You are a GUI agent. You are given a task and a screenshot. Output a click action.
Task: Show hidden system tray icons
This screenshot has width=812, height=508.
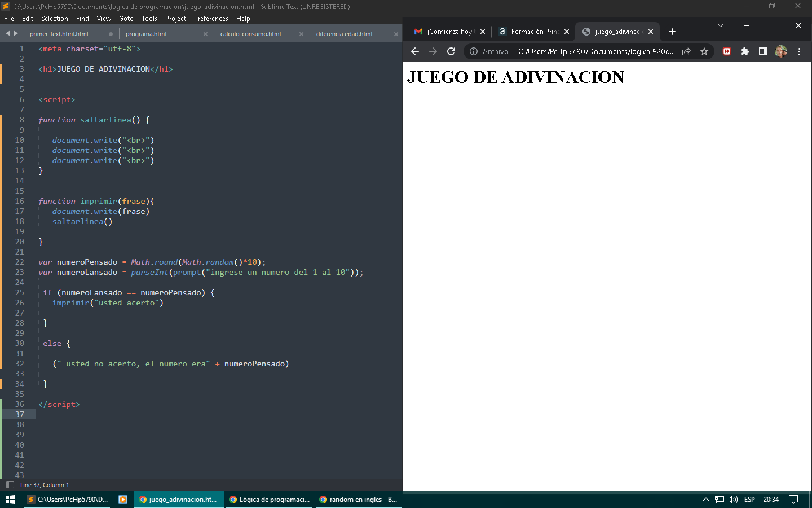pyautogui.click(x=705, y=500)
